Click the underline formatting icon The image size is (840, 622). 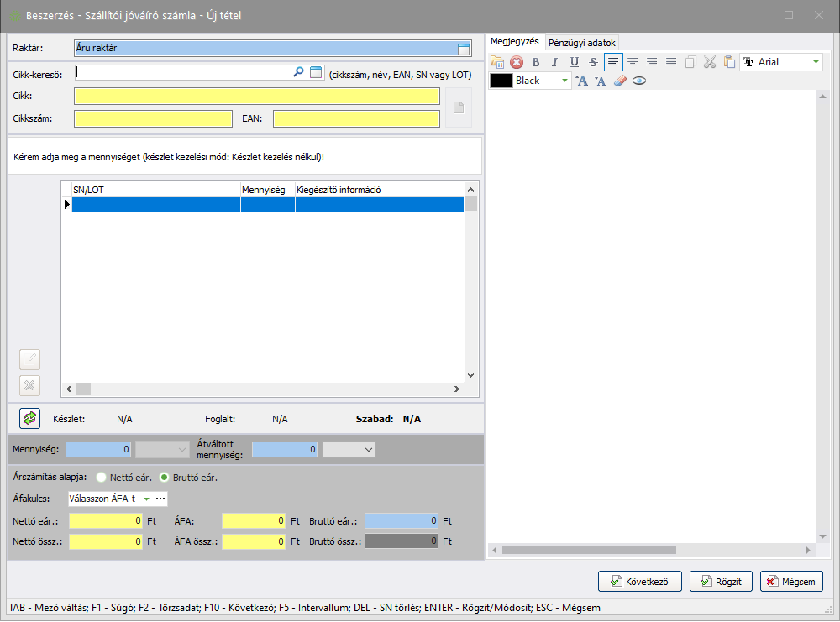click(x=575, y=62)
